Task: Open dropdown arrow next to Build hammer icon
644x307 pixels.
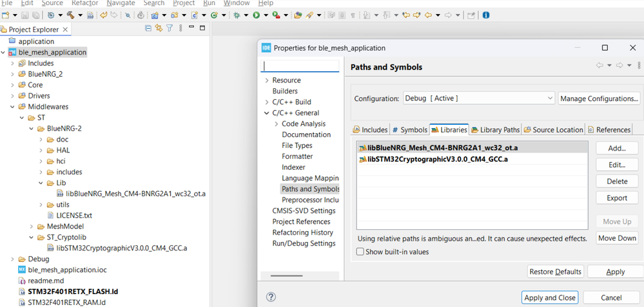Action: (80, 15)
